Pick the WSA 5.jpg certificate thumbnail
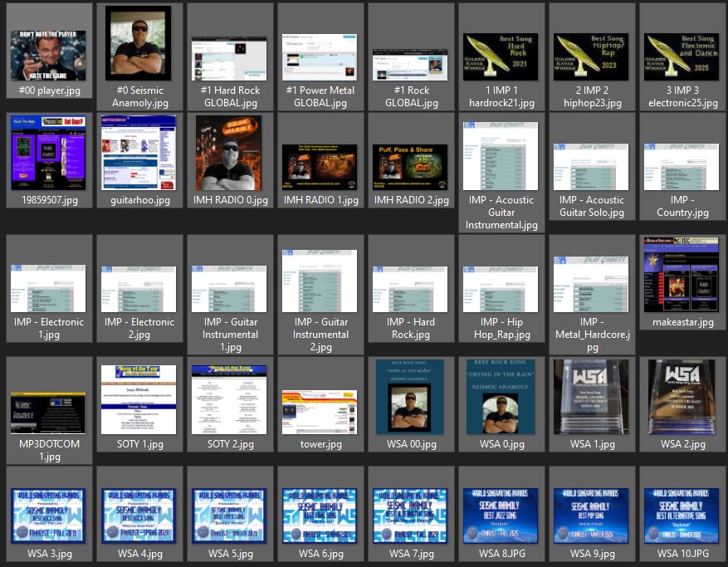The height and width of the screenshot is (567, 728). [229, 516]
